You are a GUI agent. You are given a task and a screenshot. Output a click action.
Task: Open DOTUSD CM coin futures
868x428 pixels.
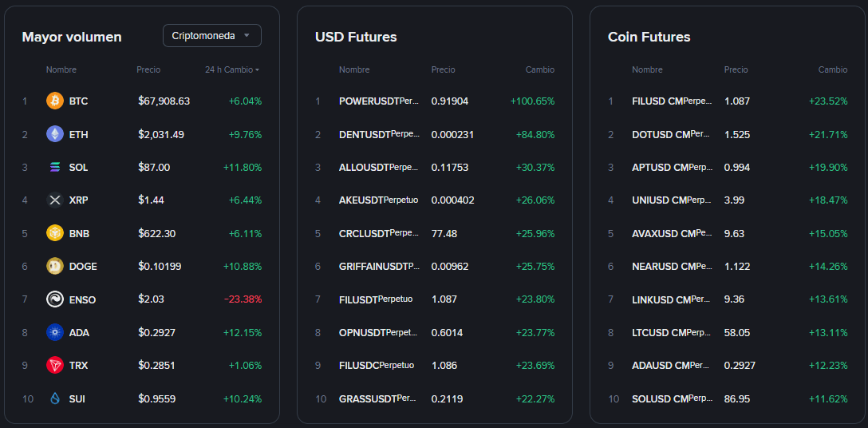tap(671, 134)
